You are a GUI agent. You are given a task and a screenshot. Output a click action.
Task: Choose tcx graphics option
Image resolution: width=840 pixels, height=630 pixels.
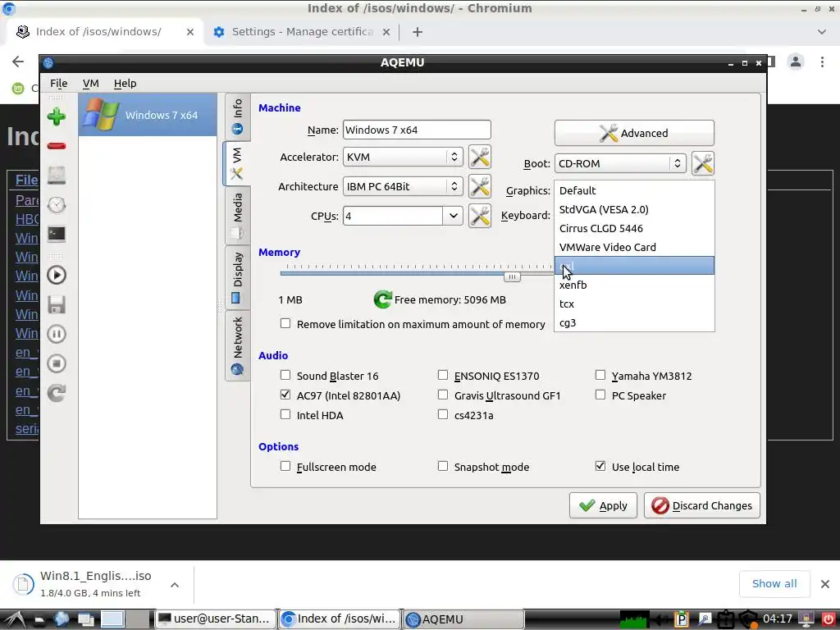coord(634,304)
